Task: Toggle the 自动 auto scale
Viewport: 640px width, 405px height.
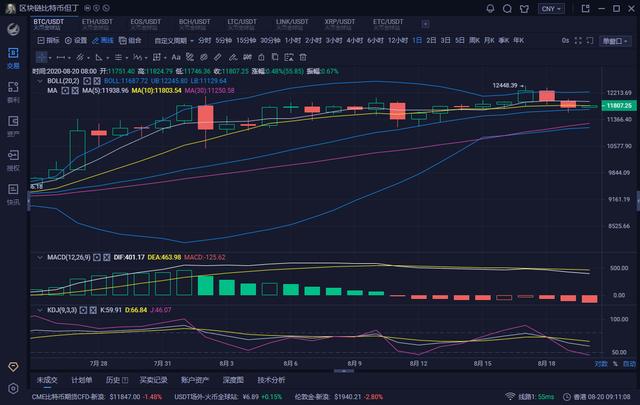Action: point(629,363)
